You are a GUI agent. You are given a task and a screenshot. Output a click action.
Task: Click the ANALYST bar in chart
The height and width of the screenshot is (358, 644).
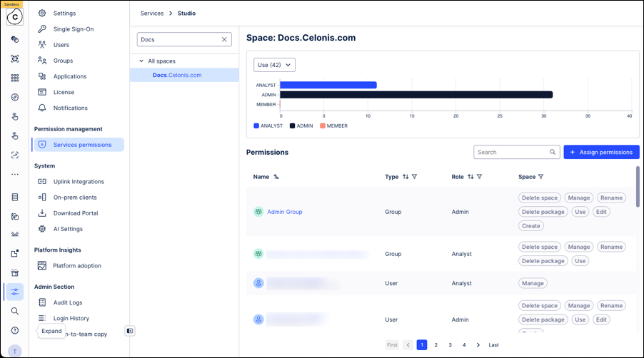[x=328, y=86]
